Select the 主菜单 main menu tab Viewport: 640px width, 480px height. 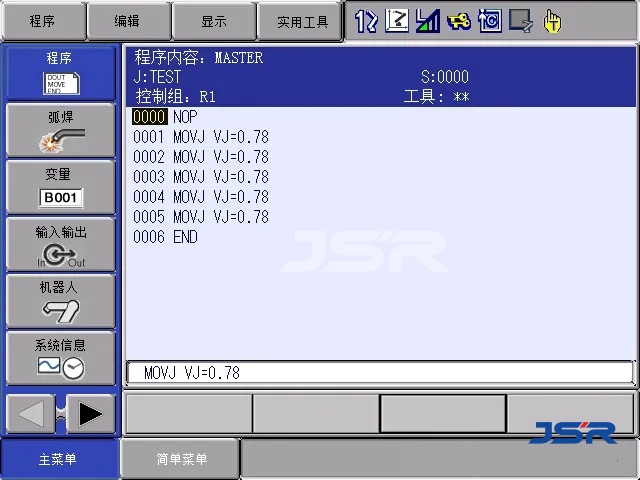point(58,460)
